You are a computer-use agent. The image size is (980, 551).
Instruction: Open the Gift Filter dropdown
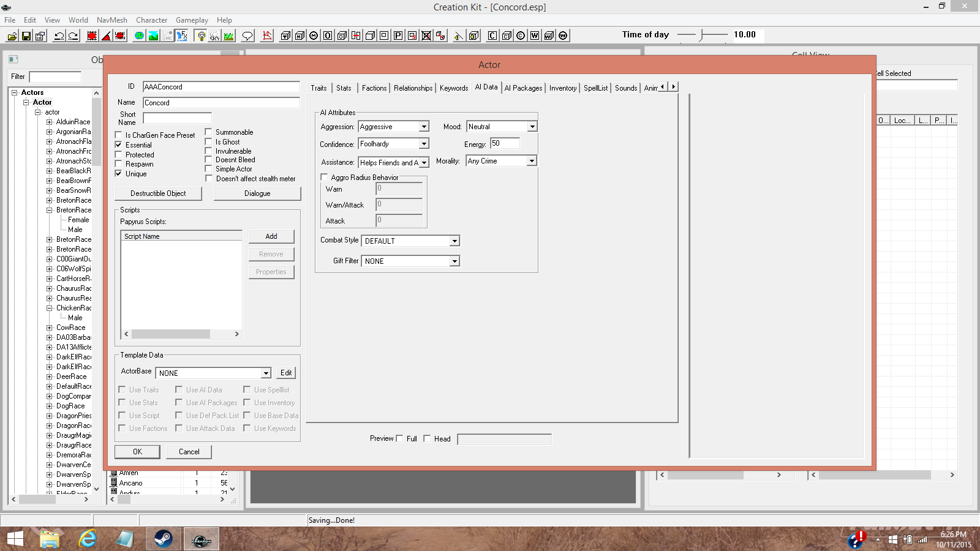[x=454, y=261]
